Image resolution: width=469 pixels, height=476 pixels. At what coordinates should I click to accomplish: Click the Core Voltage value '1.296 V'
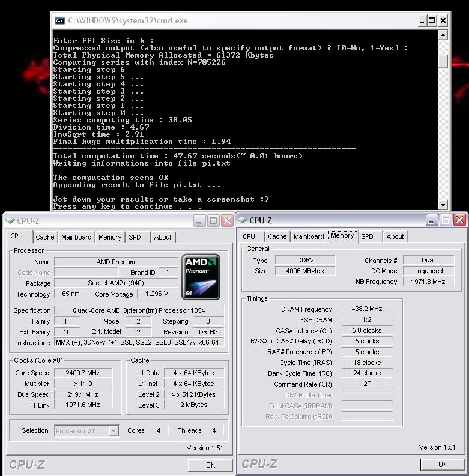coord(157,294)
